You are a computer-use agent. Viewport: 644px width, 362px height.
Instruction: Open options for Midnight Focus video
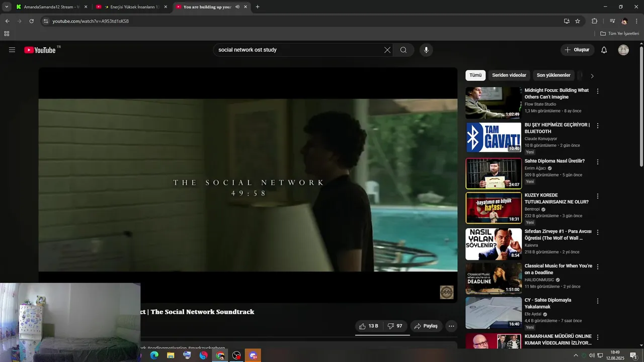point(598,92)
